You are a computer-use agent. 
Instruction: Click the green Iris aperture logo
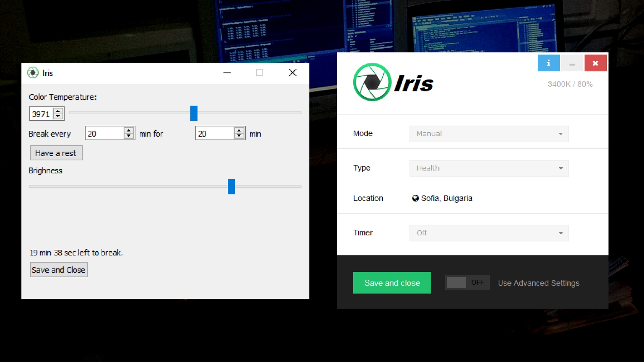372,82
